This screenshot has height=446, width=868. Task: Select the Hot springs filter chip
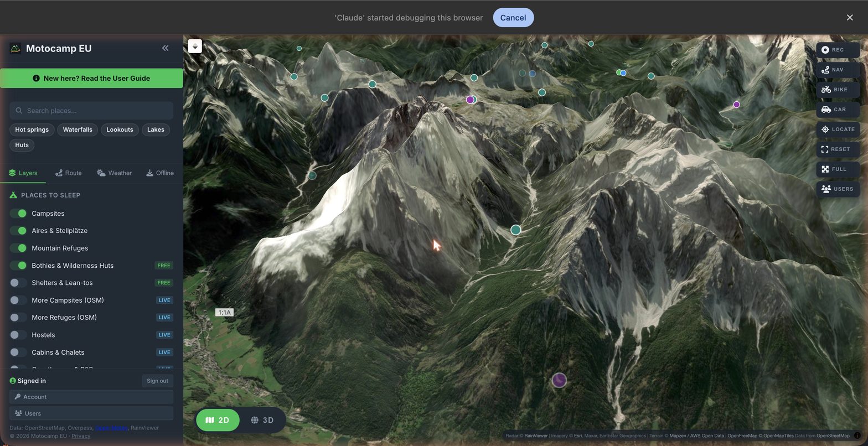(x=32, y=129)
